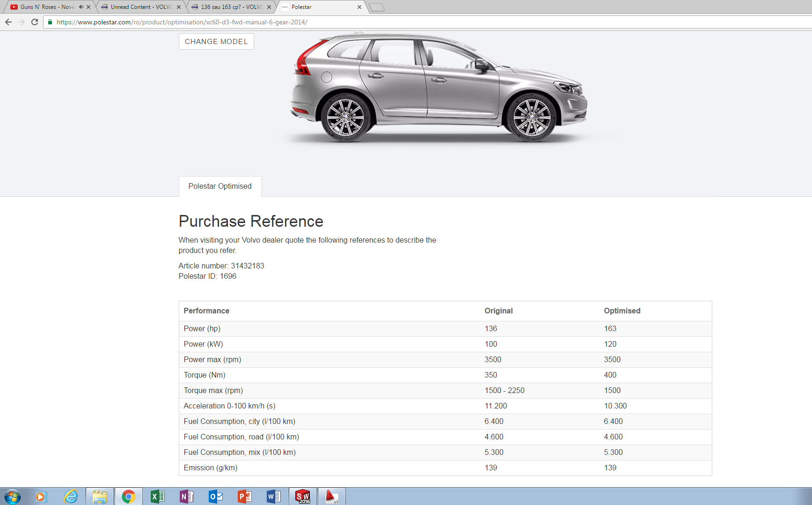Viewport: 812px width, 505px height.
Task: Click the Torque (Nm) row label
Action: point(205,375)
